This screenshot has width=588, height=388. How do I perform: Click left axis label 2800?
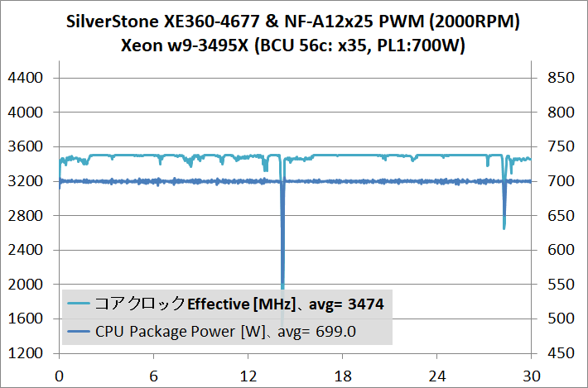click(x=25, y=215)
